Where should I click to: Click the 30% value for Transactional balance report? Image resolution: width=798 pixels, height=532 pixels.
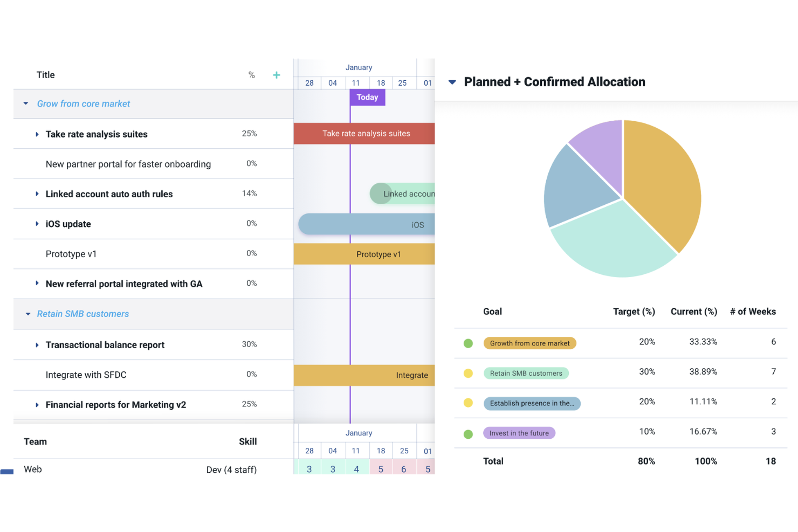click(249, 344)
